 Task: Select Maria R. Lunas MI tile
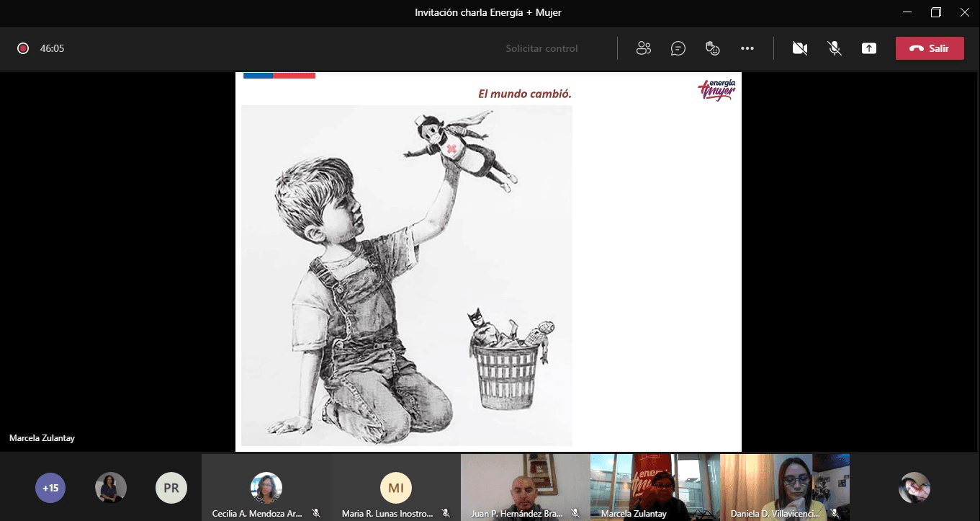click(x=395, y=488)
